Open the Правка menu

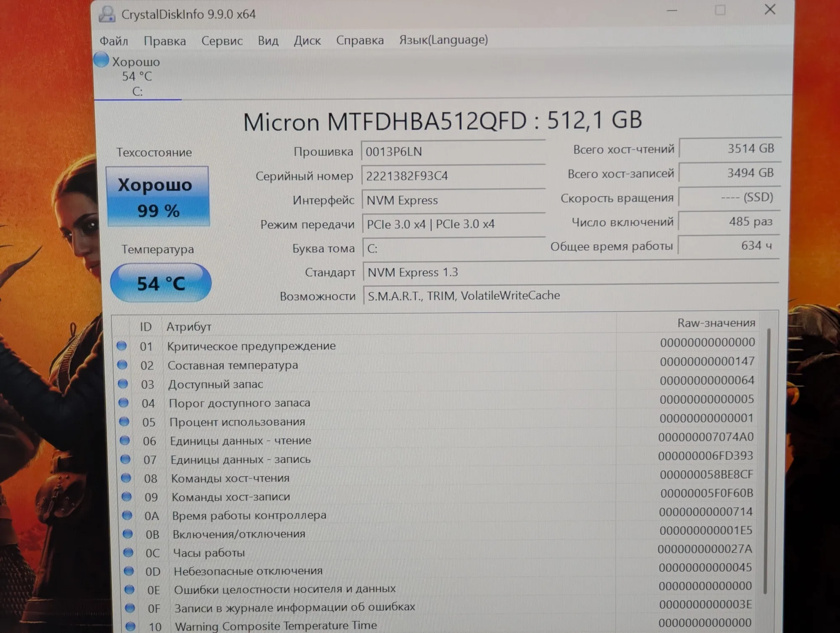(165, 41)
